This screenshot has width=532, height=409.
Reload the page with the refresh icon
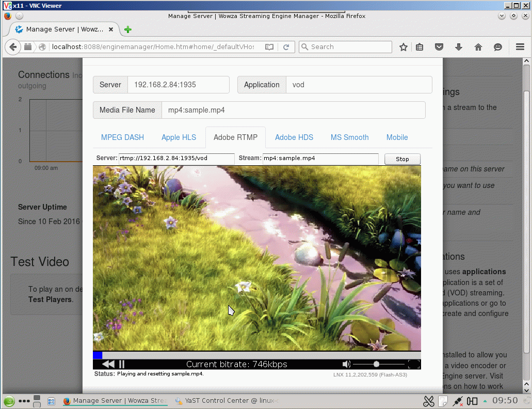pos(286,47)
